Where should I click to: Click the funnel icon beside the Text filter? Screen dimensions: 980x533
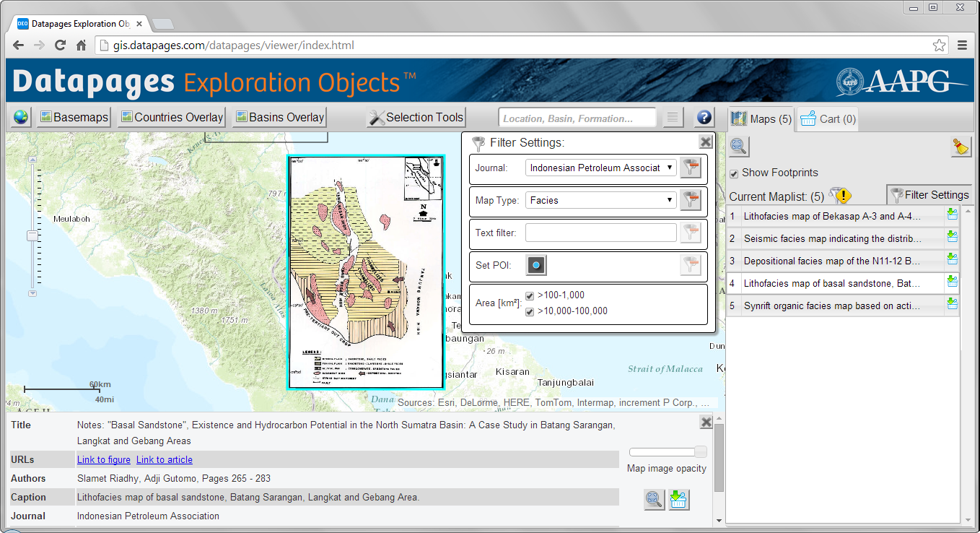pyautogui.click(x=691, y=233)
